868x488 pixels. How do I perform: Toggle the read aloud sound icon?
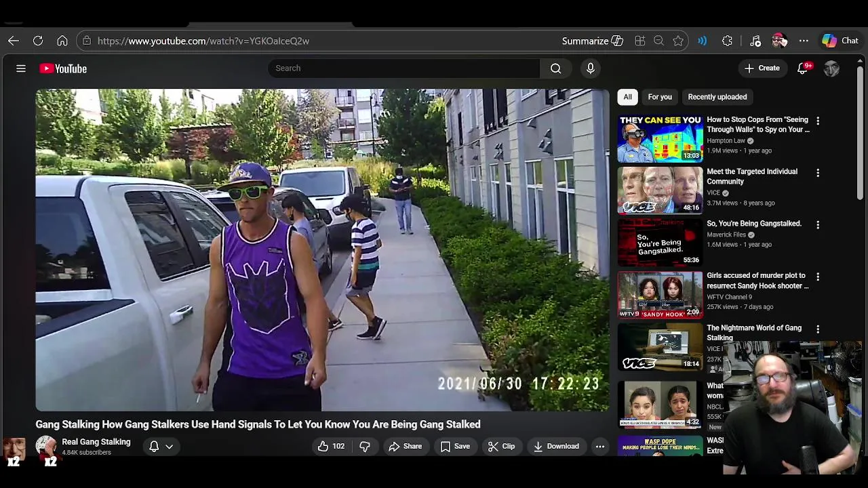tap(703, 41)
